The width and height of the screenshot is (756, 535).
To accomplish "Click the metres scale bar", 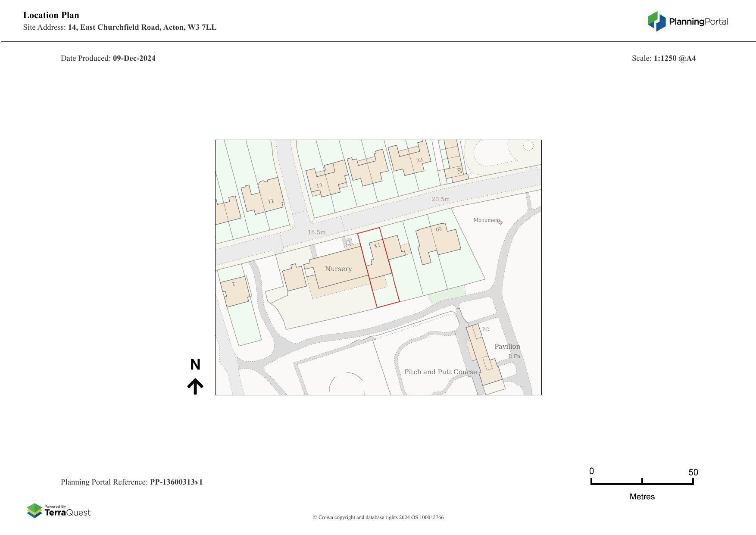I will coord(642,482).
